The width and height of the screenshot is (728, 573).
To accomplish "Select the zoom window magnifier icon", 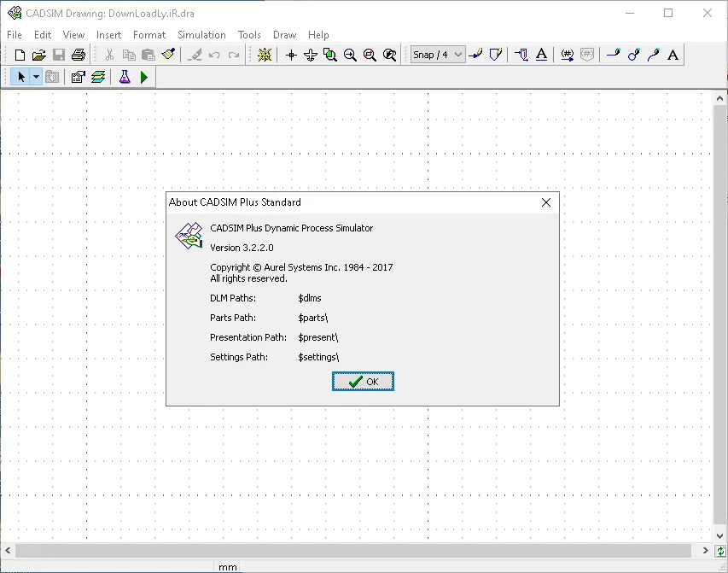I will (330, 55).
